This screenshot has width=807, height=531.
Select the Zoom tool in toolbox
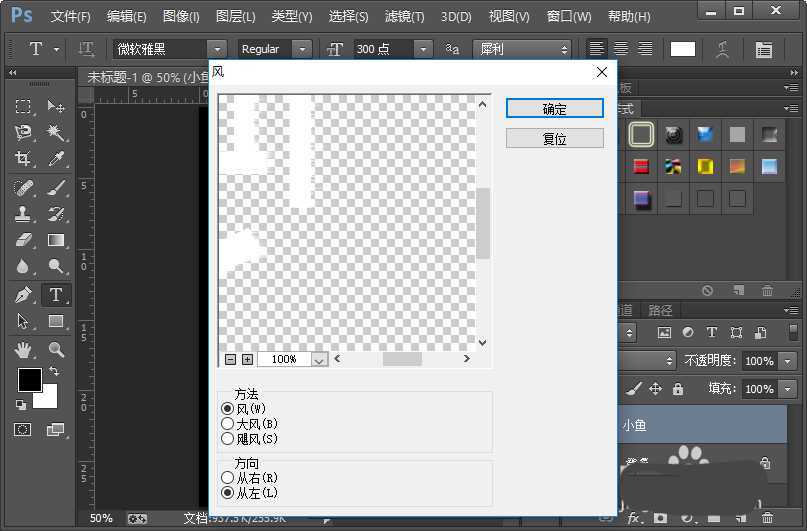point(56,349)
